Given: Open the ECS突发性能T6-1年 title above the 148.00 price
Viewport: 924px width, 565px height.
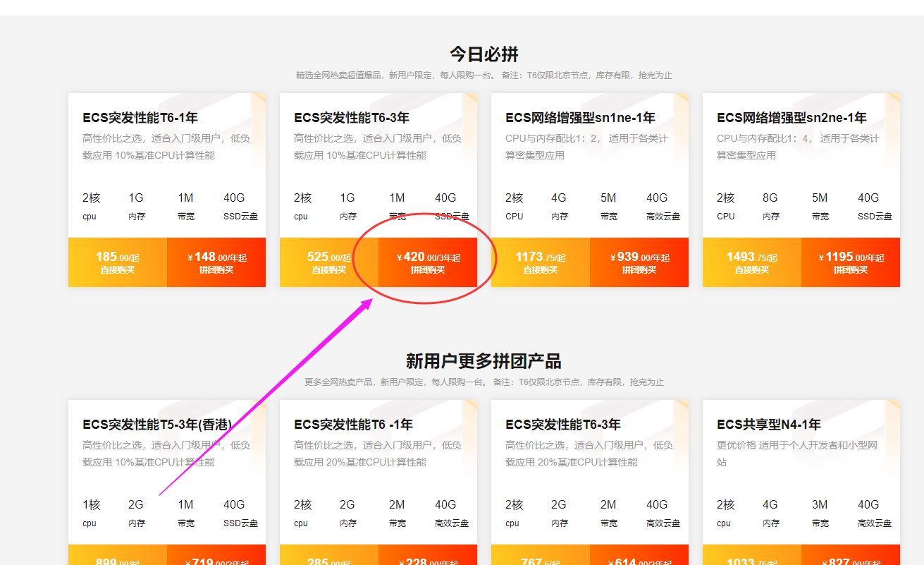Looking at the screenshot, I should point(140,118).
